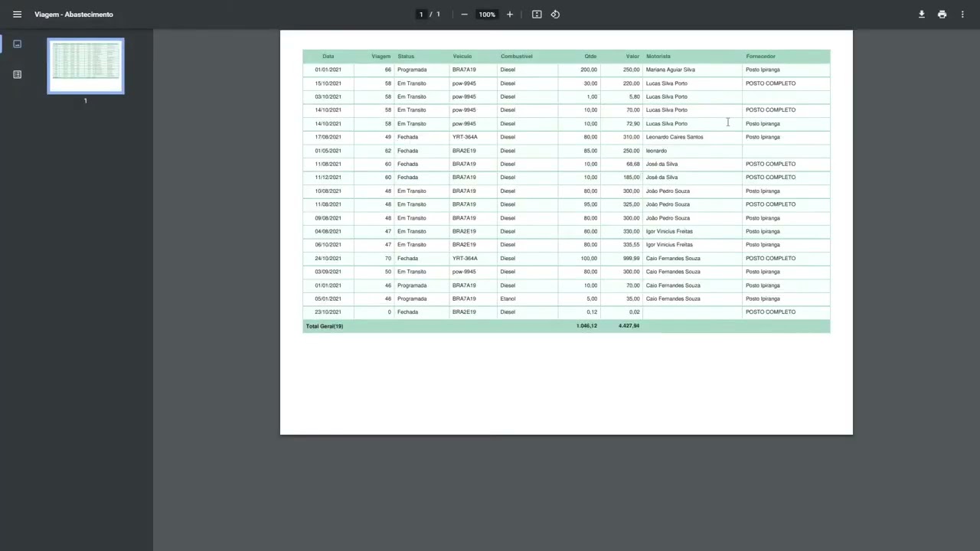Show the document outline in sidebar
The image size is (980, 551).
click(17, 74)
